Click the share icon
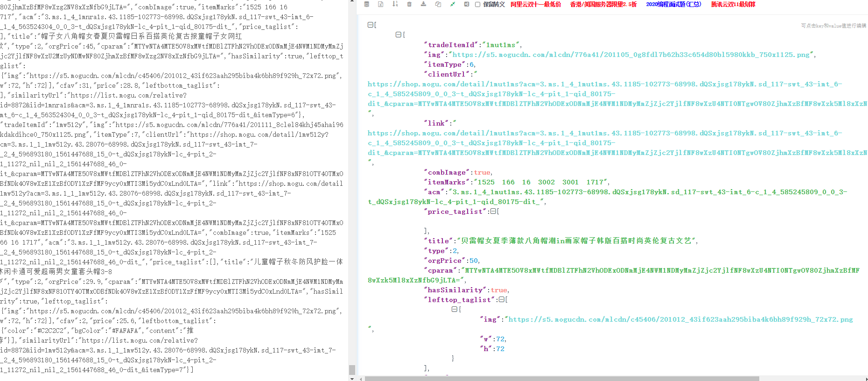 tap(467, 4)
